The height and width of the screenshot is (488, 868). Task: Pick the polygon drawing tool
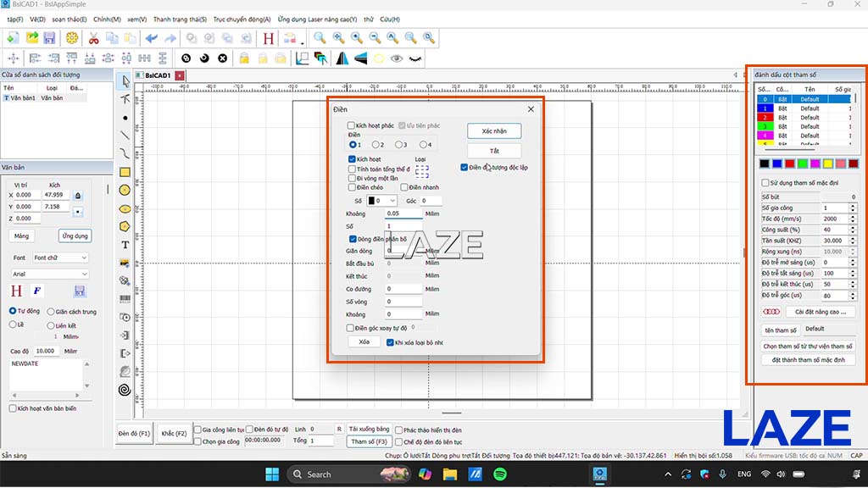pos(125,226)
